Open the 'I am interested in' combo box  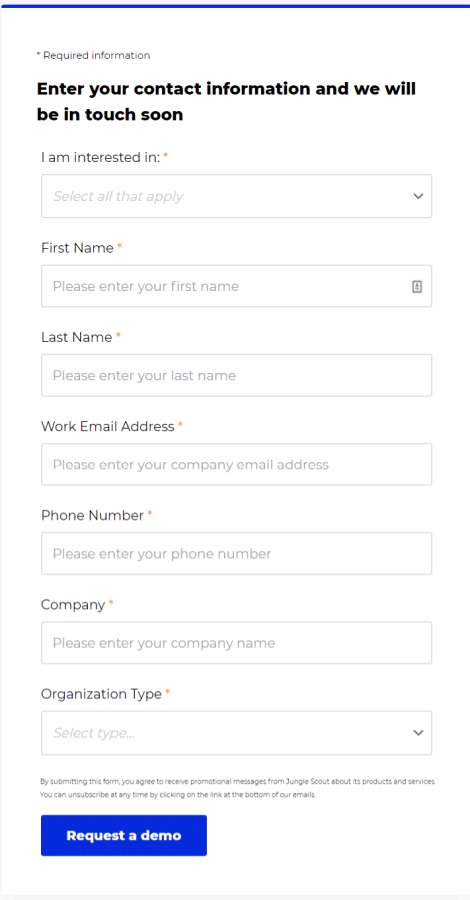pos(236,196)
